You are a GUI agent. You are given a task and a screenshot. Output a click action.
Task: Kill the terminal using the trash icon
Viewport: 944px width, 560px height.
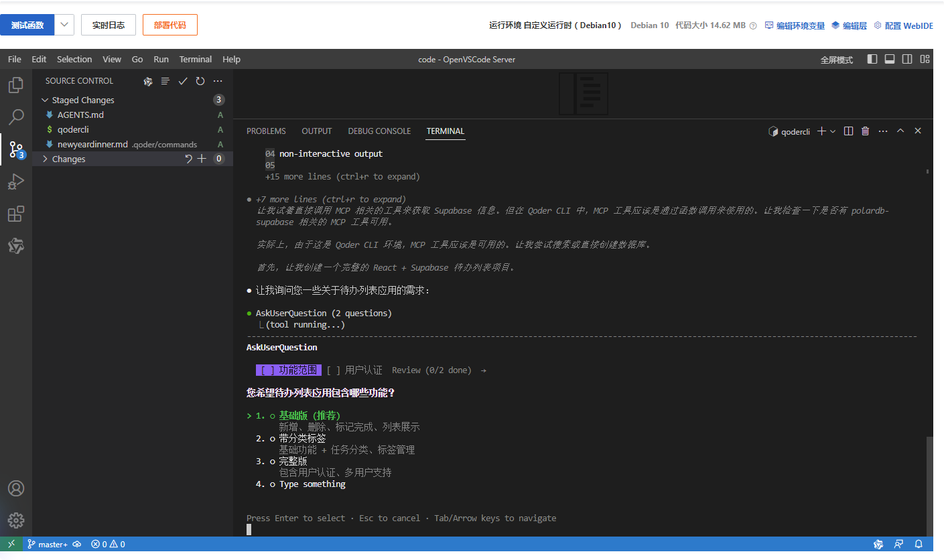point(865,131)
